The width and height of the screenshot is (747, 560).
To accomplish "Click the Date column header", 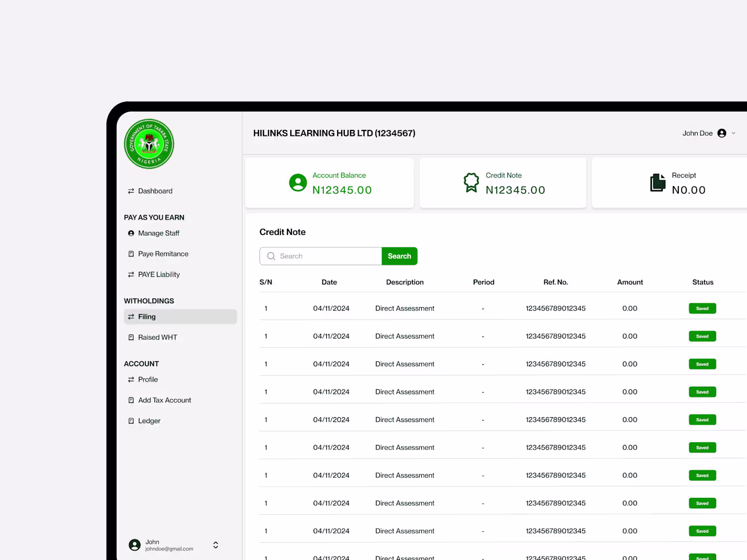I will coord(329,282).
